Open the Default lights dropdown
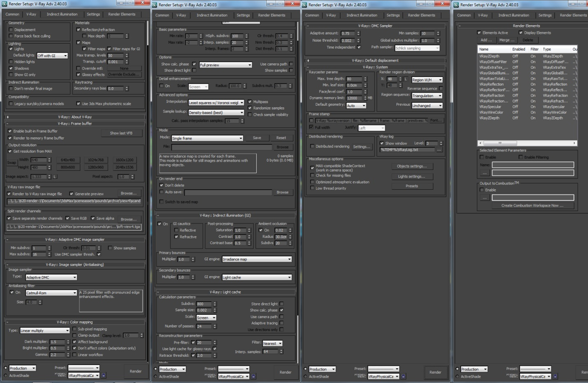The height and width of the screenshot is (383, 588). (x=52, y=56)
